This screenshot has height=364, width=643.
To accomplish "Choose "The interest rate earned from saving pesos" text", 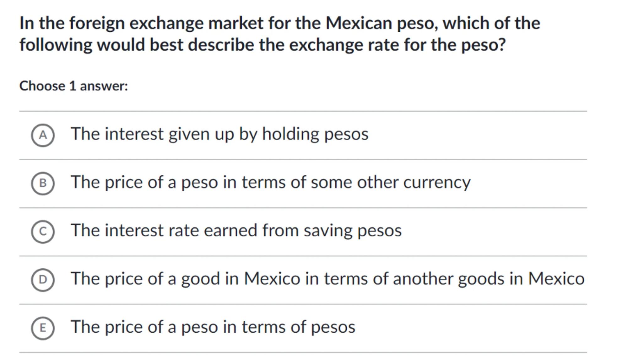I will tap(236, 231).
